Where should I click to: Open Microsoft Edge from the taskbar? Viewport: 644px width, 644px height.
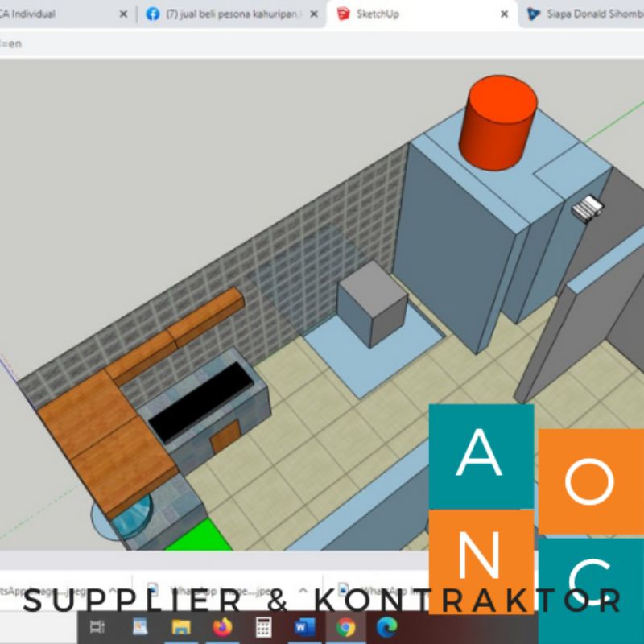(x=387, y=627)
